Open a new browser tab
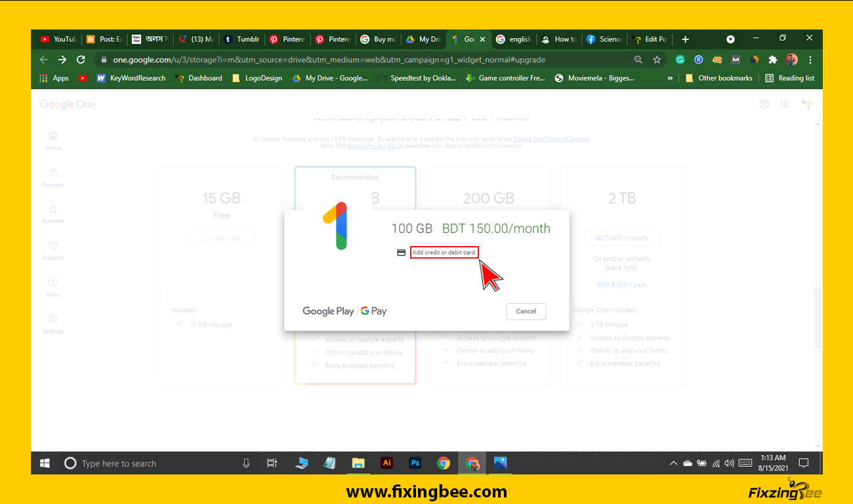 (x=685, y=39)
